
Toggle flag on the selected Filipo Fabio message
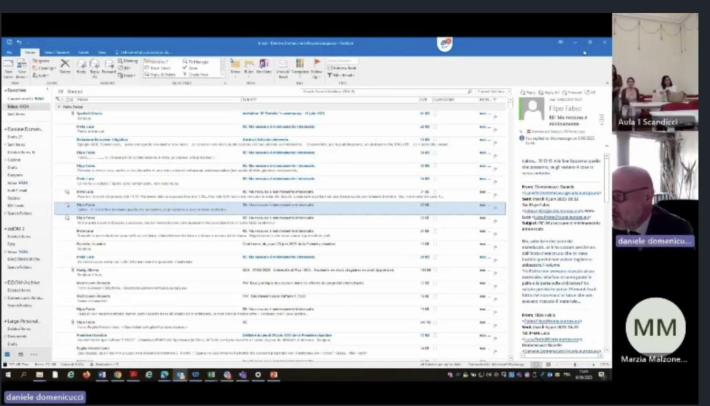[x=496, y=208]
